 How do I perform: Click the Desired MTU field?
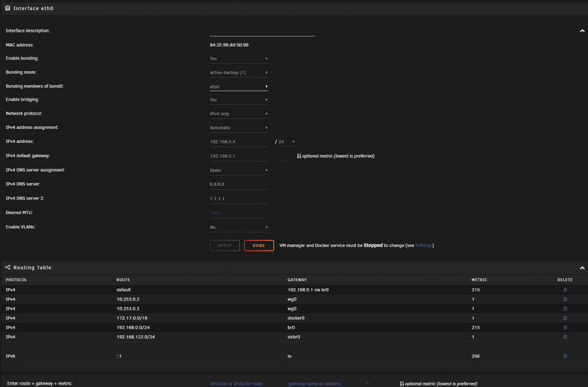tap(239, 213)
